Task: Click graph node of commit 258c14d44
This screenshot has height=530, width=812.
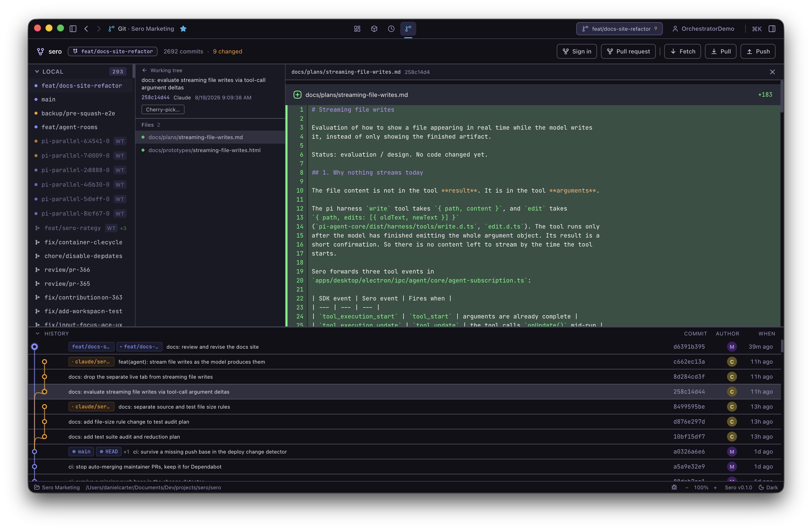Action: tap(44, 392)
